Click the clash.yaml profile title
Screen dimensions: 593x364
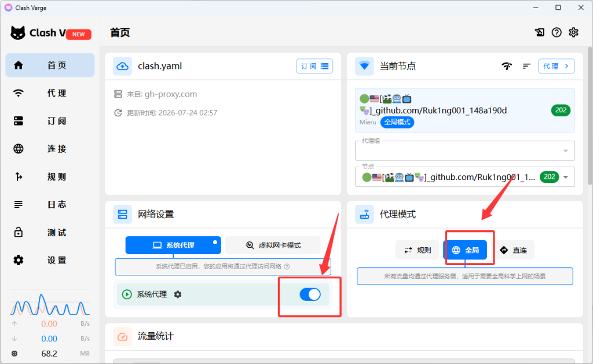[x=160, y=66]
